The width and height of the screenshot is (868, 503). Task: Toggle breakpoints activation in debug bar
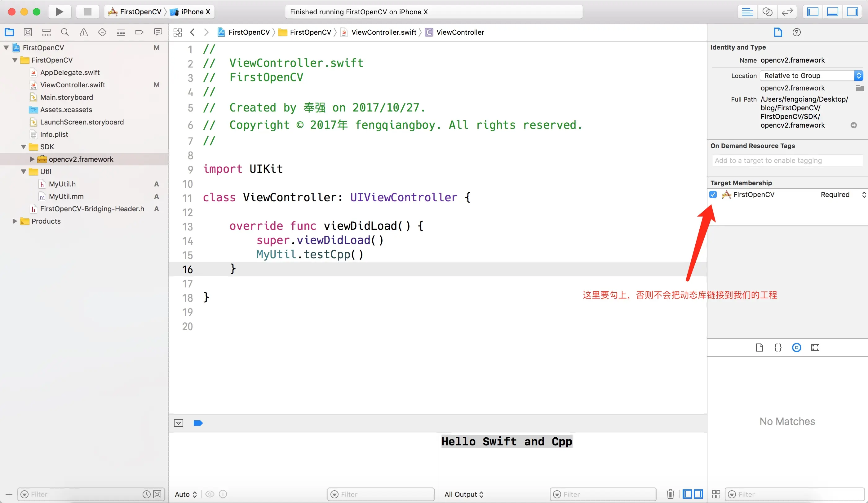[x=198, y=423]
